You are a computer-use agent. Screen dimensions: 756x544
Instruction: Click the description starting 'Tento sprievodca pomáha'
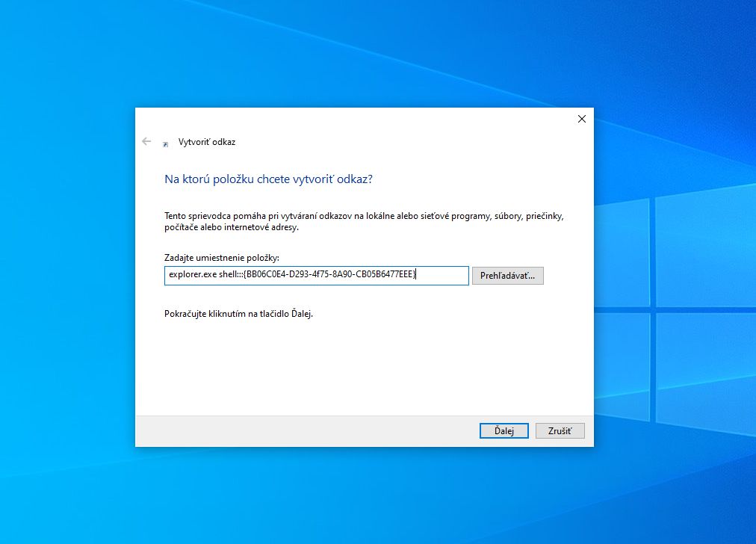(x=364, y=221)
